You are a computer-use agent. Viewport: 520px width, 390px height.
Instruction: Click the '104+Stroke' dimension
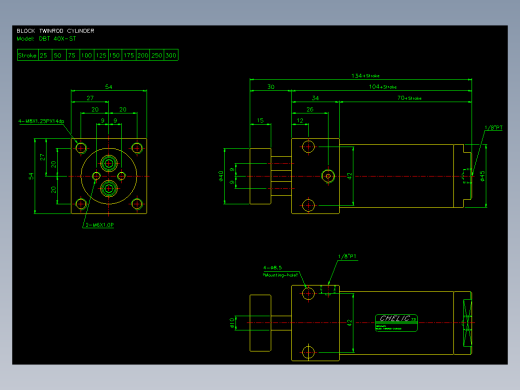383,87
